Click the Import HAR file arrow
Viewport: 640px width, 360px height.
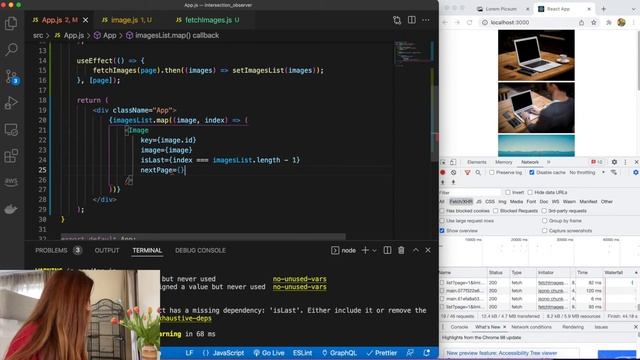click(443, 182)
